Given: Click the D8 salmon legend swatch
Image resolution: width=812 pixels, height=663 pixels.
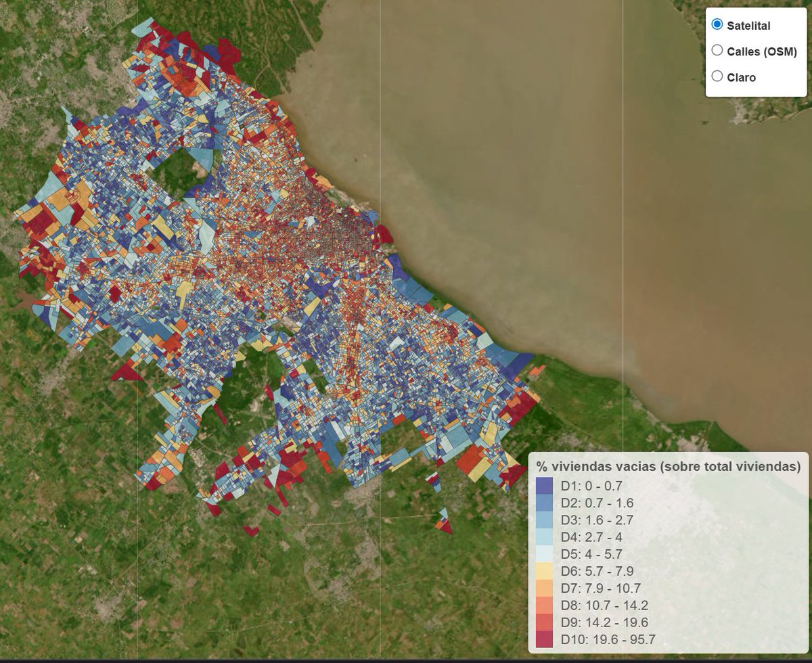Looking at the screenshot, I should pyautogui.click(x=544, y=605).
